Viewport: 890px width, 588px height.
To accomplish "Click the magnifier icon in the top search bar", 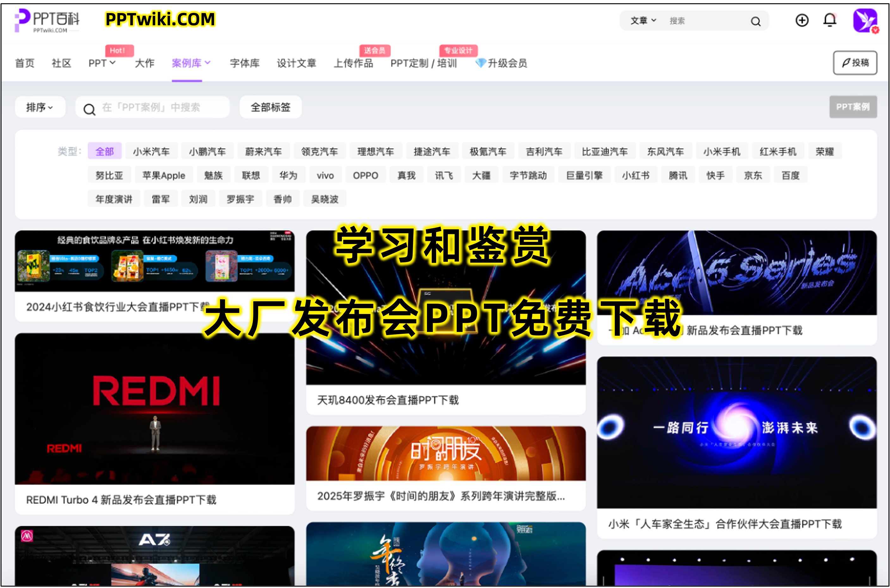I will coord(756,21).
